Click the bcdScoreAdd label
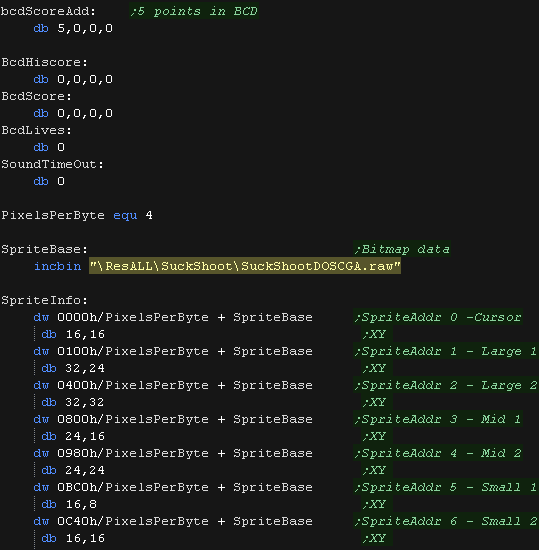 (x=48, y=11)
